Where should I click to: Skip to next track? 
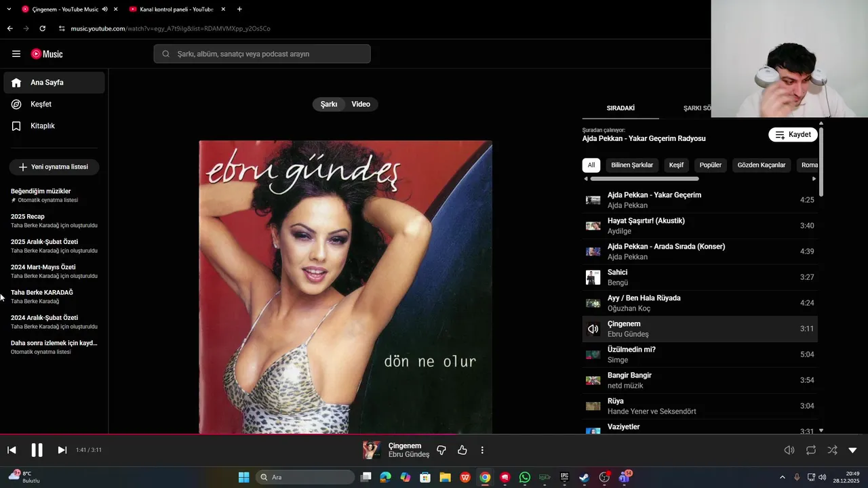(x=62, y=450)
